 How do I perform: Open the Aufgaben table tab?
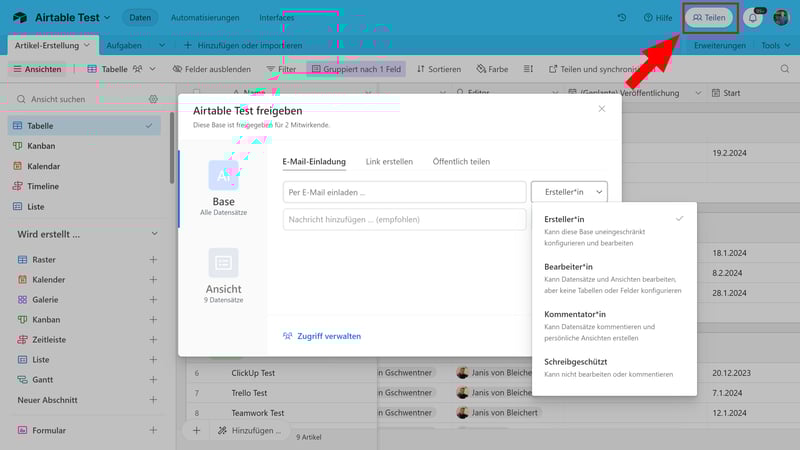point(124,45)
